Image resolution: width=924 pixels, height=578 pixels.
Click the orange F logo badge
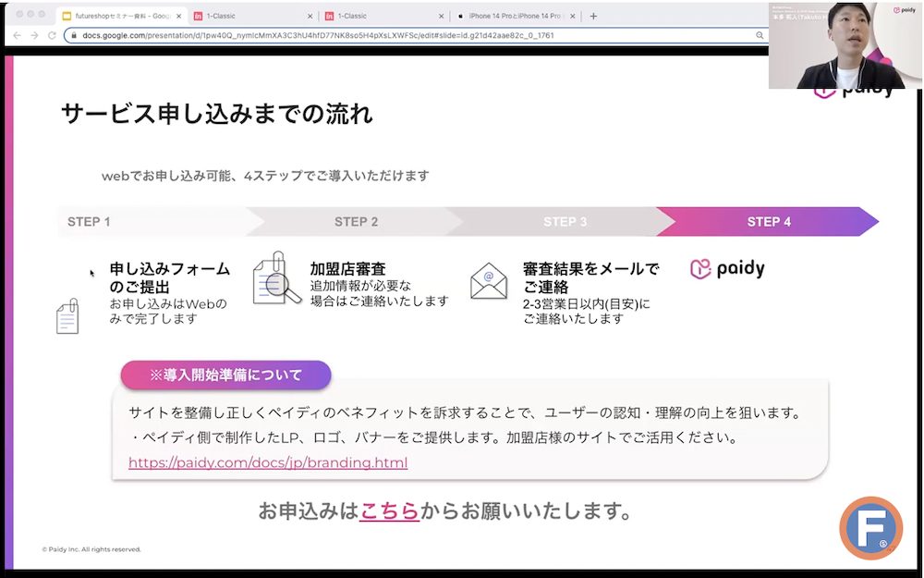[x=871, y=528]
